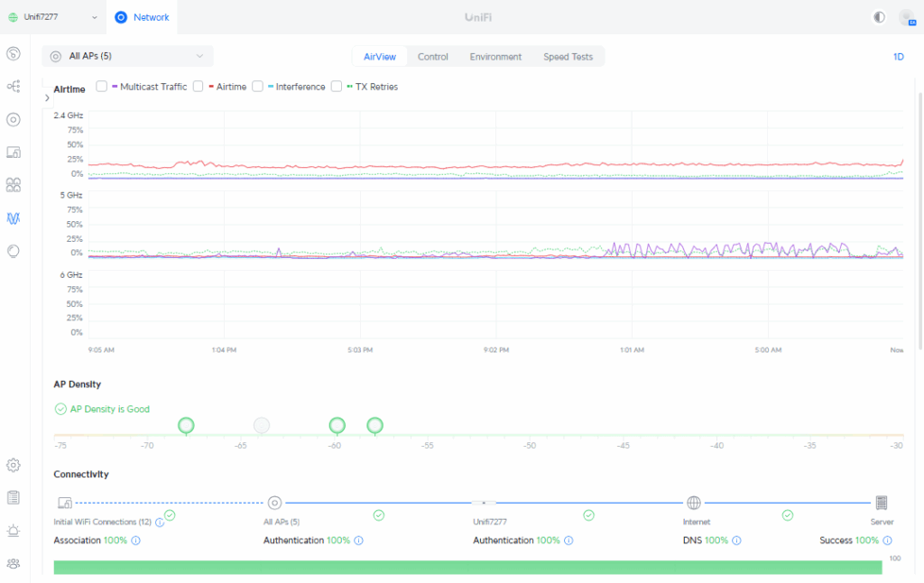Click the 1D time range link
This screenshot has height=583, width=924.
point(898,57)
